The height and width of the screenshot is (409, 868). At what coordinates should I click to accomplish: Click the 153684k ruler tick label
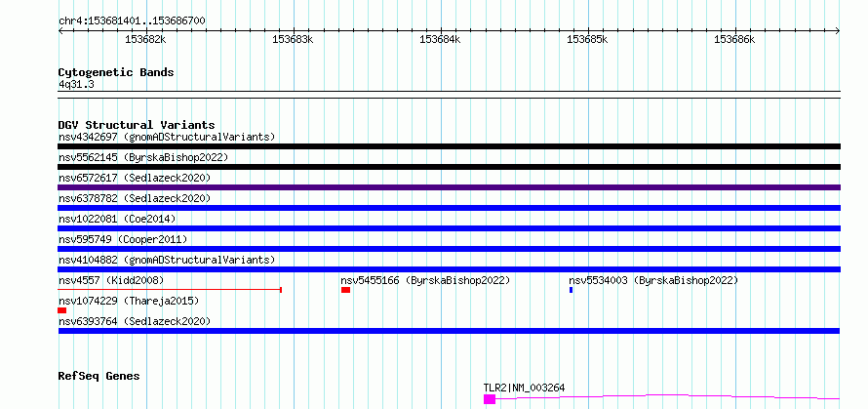pos(440,39)
